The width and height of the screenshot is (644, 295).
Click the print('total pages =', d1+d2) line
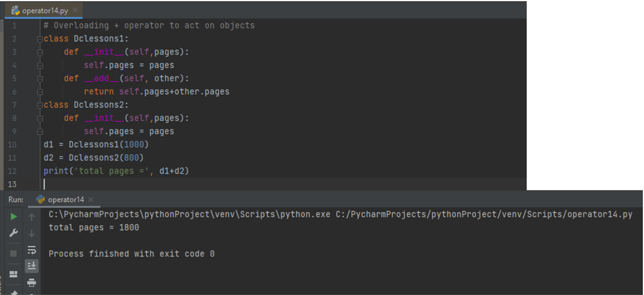(116, 171)
